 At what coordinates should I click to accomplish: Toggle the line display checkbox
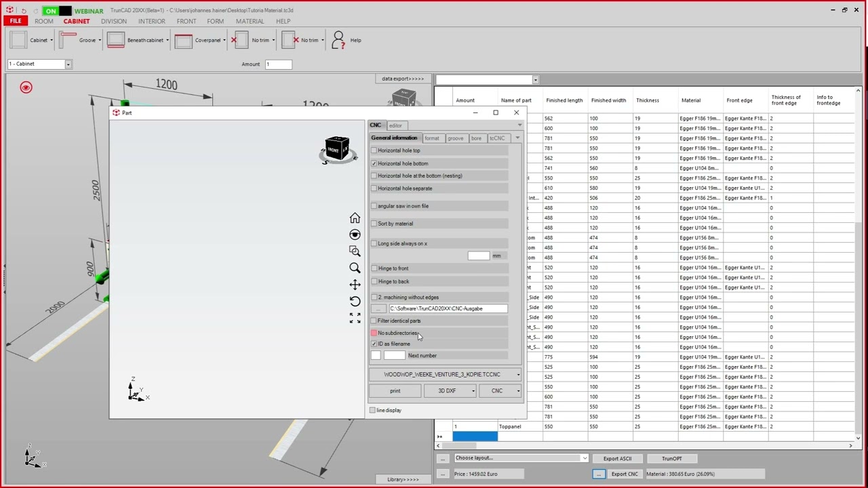[372, 410]
